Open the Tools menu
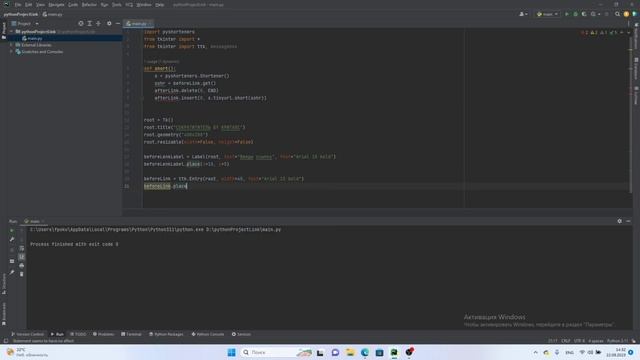 point(117,5)
